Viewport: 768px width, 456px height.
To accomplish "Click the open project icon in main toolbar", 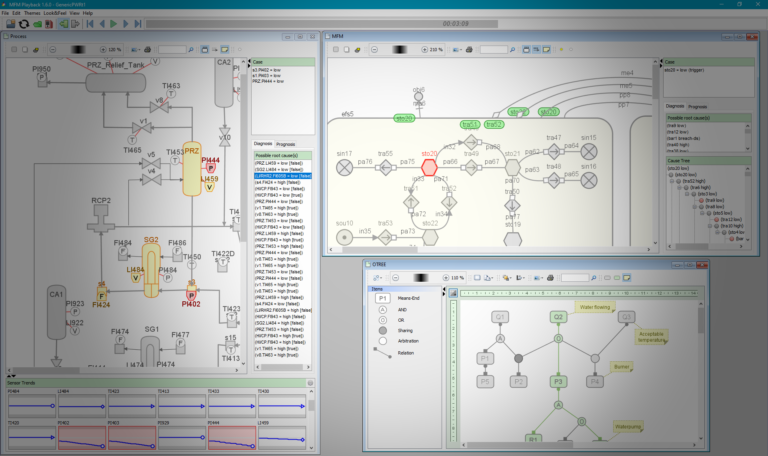I will pyautogui.click(x=10, y=24).
